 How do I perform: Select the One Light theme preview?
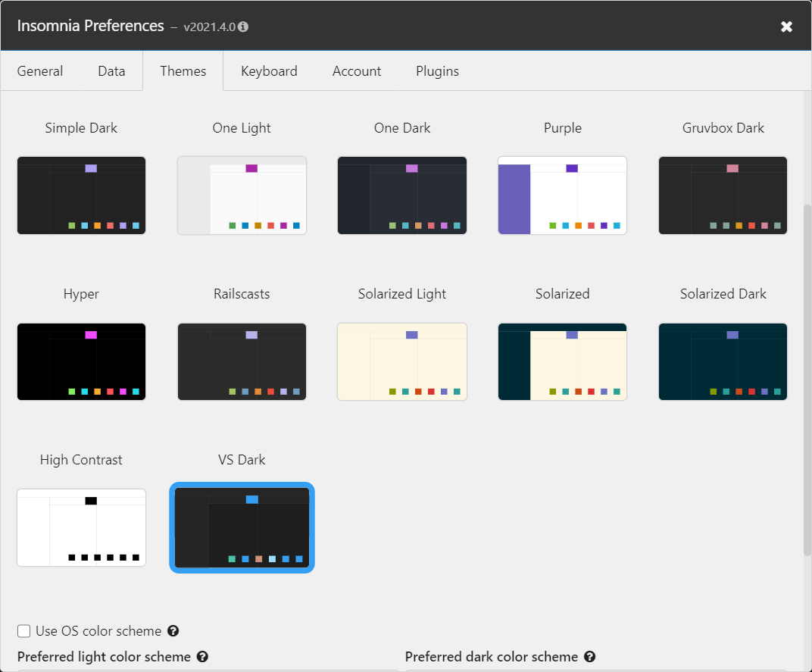point(242,195)
